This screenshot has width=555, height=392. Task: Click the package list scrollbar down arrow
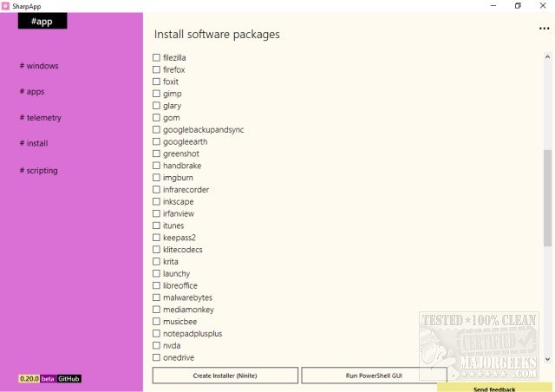pos(547,359)
